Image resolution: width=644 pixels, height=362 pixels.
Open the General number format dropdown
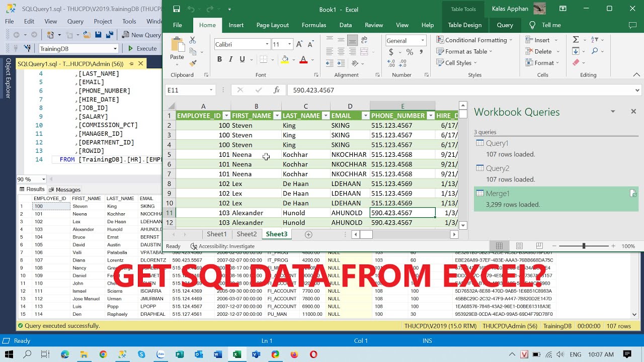423,41
